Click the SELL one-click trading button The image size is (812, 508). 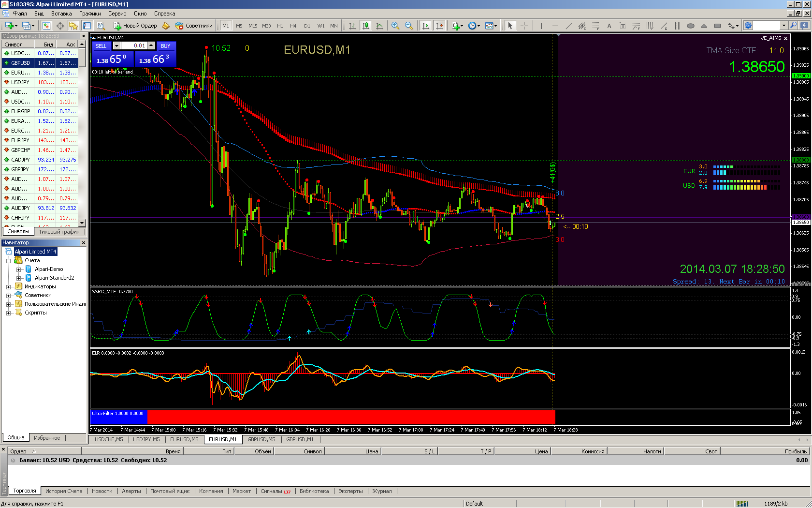pyautogui.click(x=101, y=46)
